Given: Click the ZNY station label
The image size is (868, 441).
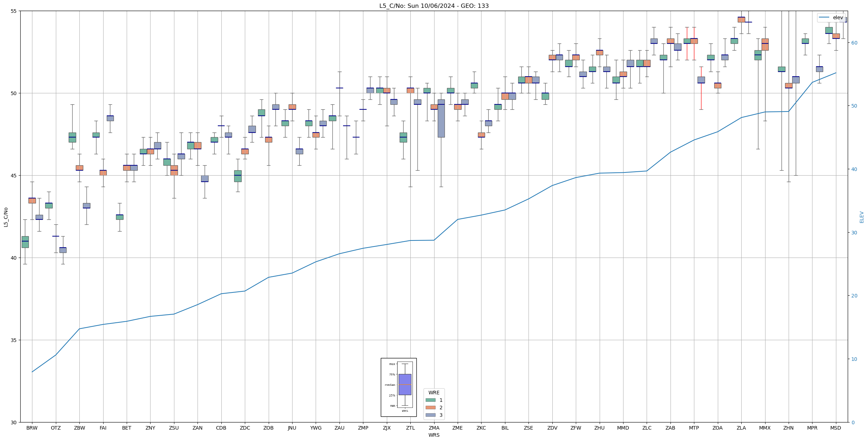Looking at the screenshot, I should [151, 428].
